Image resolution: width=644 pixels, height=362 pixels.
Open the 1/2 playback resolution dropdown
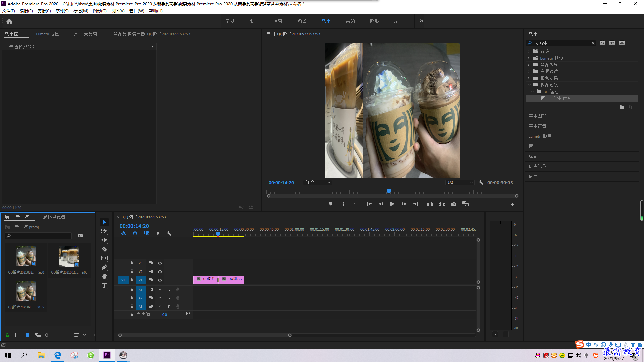coord(460,182)
